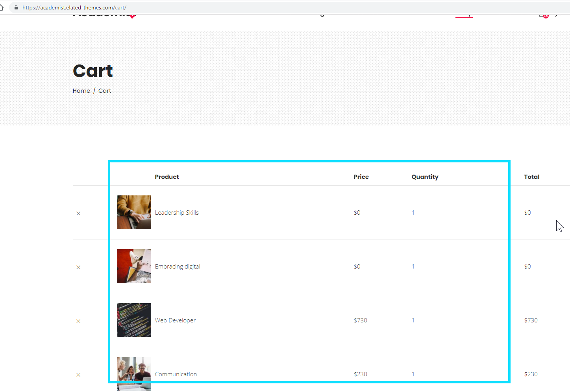Click the Price column header
Image resolution: width=570 pixels, height=392 pixels.
[x=361, y=177]
